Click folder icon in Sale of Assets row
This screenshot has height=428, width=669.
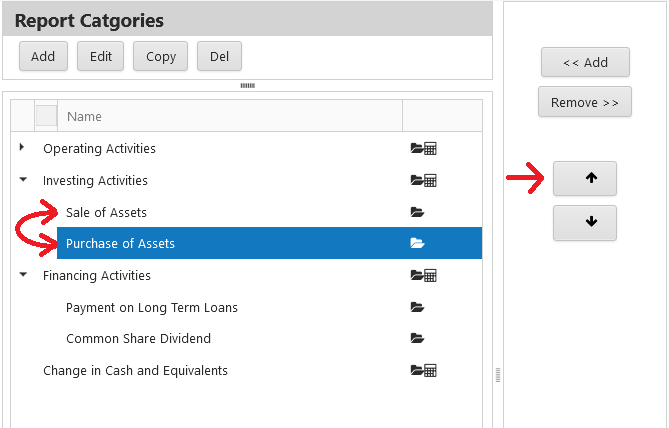417,212
